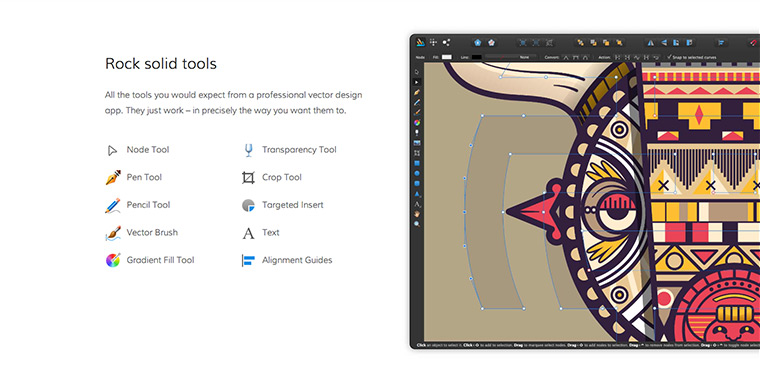Select the Move tool arrow

[x=417, y=72]
